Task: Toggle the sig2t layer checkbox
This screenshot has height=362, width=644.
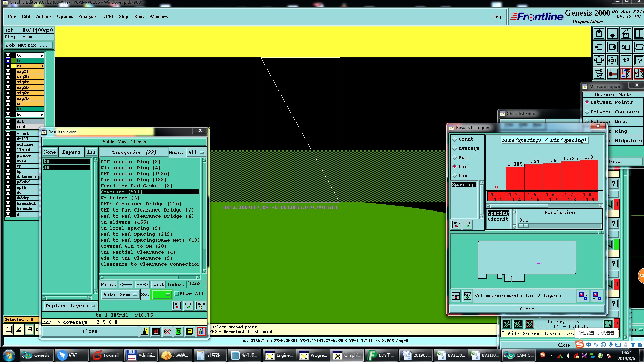Action: (x=8, y=71)
